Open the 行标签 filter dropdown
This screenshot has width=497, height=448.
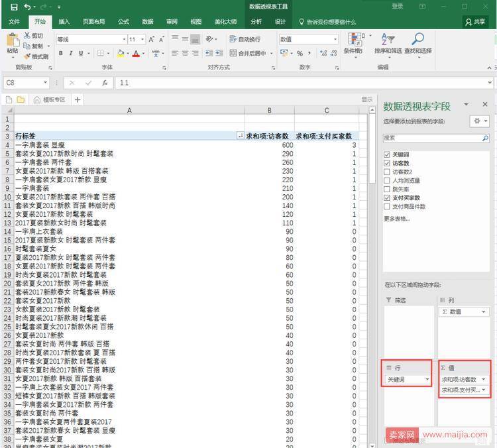coord(241,136)
